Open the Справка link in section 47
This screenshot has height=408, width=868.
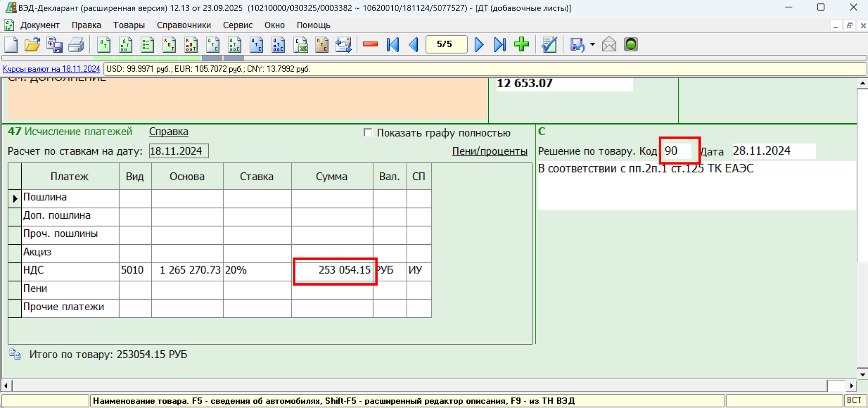[169, 132]
